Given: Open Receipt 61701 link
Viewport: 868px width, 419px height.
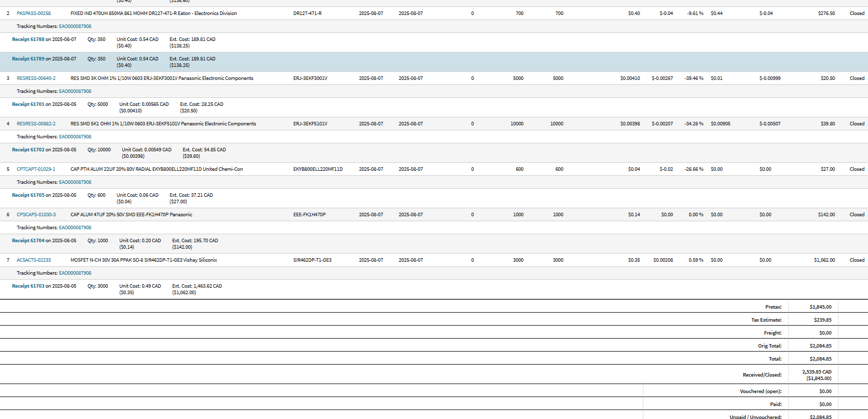Looking at the screenshot, I should [x=28, y=104].
